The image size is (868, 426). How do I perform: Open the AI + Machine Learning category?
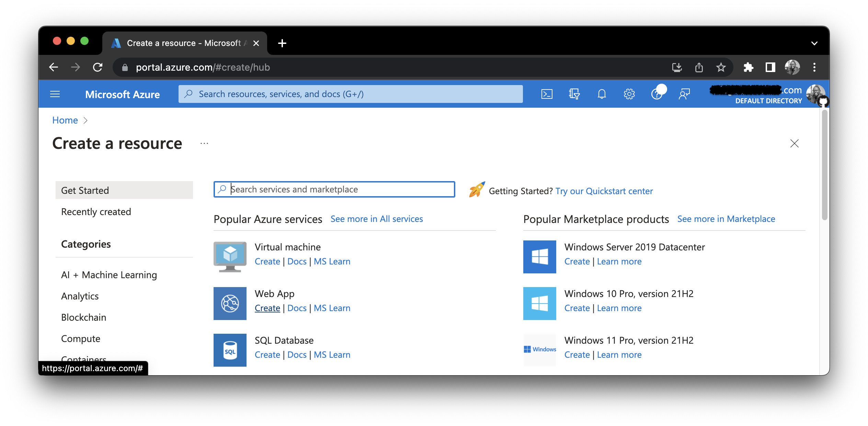[109, 275]
